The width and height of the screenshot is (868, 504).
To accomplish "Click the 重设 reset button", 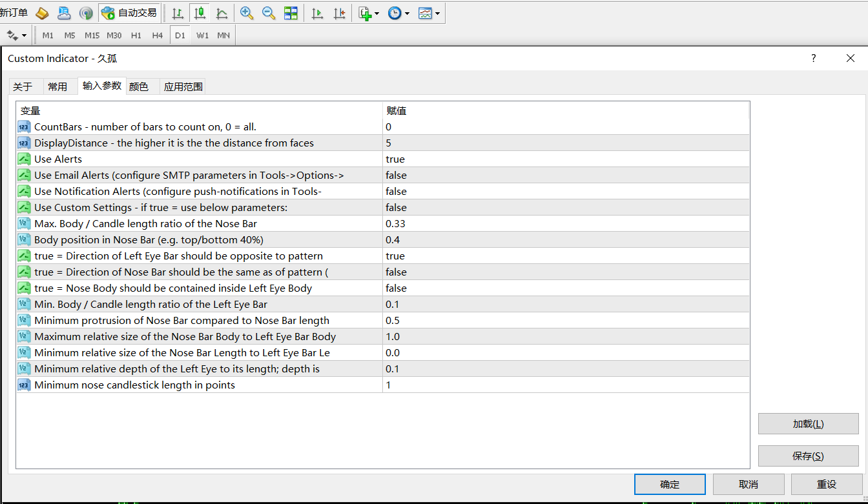I will pos(827,484).
